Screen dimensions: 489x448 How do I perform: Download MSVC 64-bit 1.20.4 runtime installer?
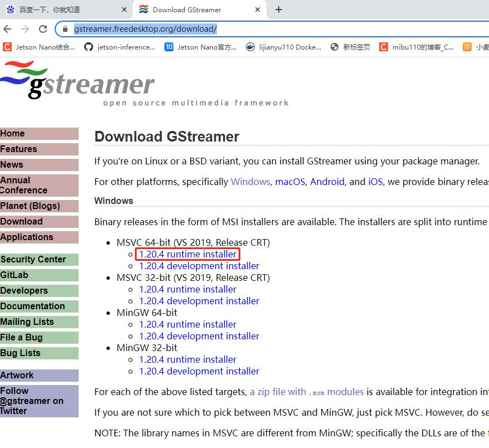click(187, 254)
